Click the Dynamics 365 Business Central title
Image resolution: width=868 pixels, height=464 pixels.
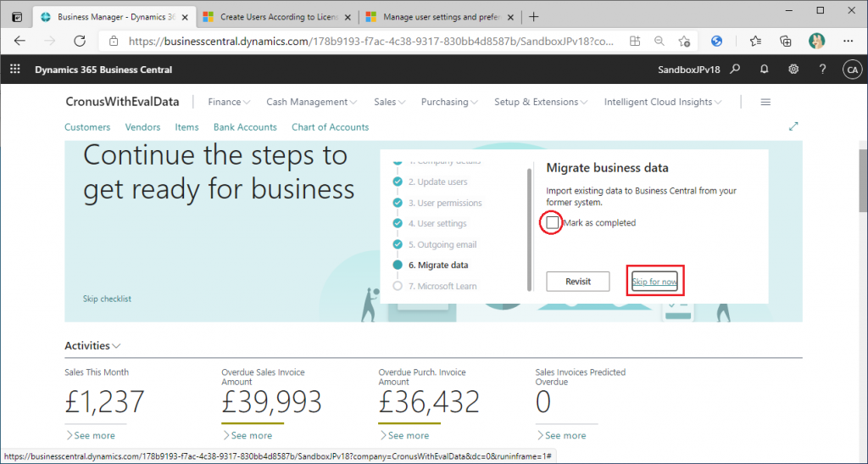point(103,70)
